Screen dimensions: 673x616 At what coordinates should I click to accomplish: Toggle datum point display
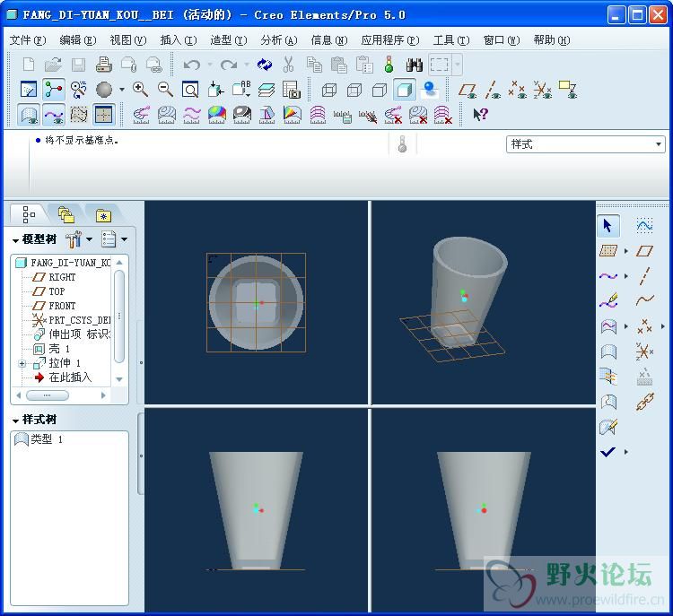(x=517, y=90)
